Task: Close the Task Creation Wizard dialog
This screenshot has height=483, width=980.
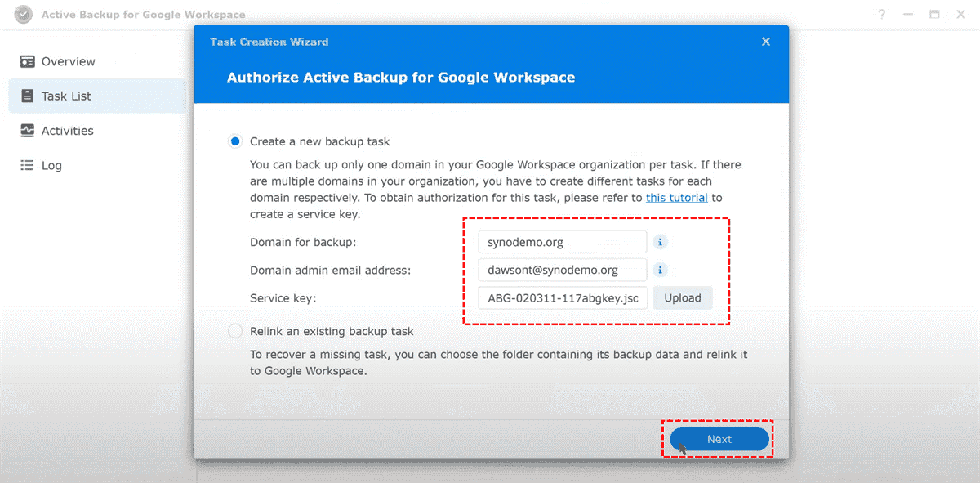Action: coord(765,42)
